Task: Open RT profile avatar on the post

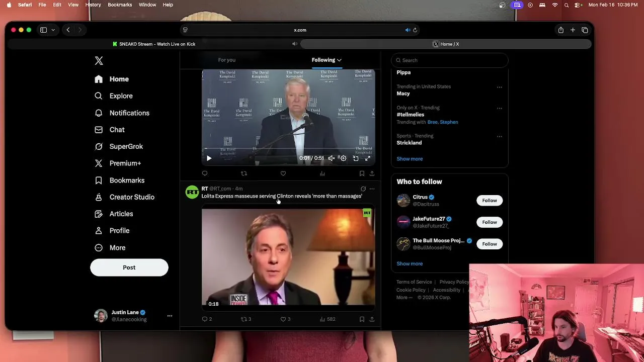Action: (x=192, y=193)
